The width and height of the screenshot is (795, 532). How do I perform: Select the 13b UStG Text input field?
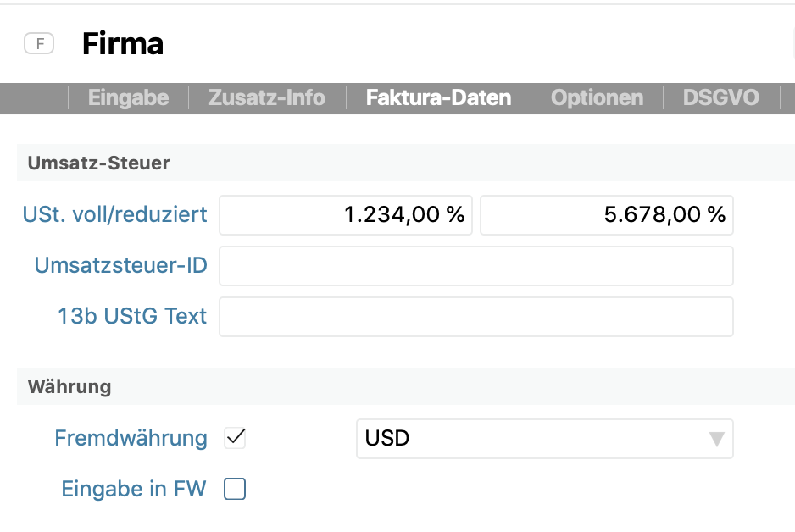click(x=475, y=317)
